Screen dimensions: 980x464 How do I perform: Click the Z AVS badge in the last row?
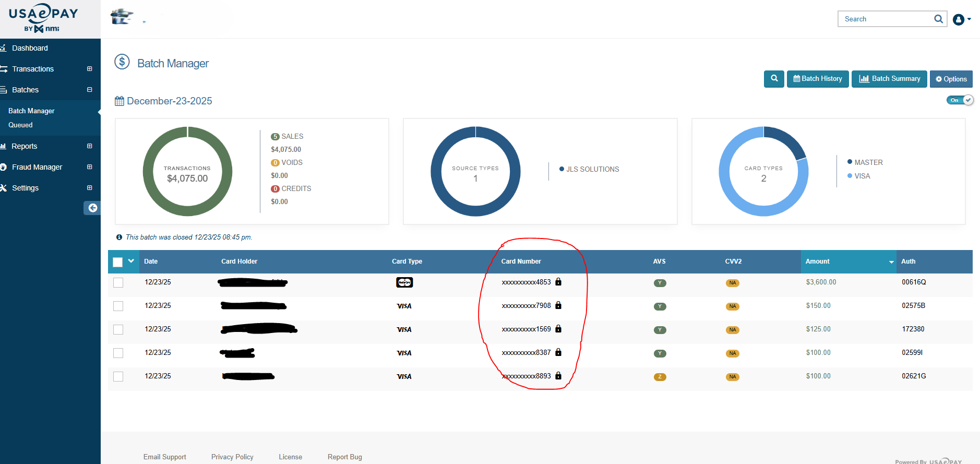pos(660,377)
